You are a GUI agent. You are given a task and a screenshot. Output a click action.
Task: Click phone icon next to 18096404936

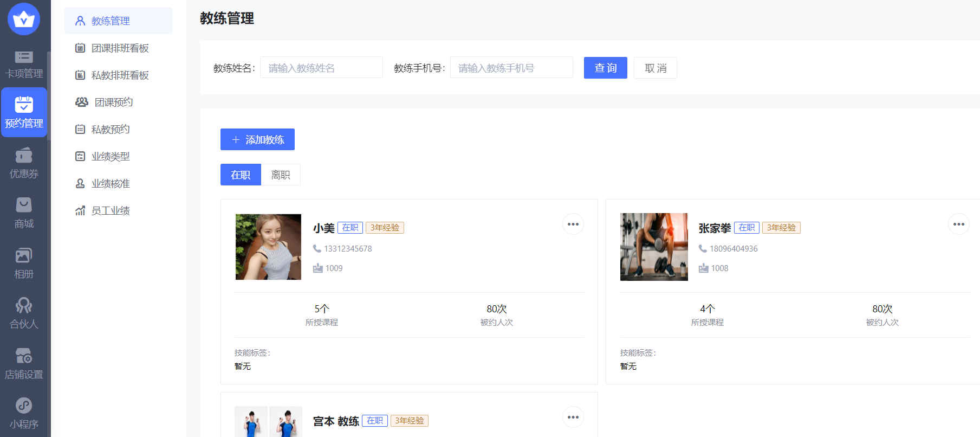703,248
